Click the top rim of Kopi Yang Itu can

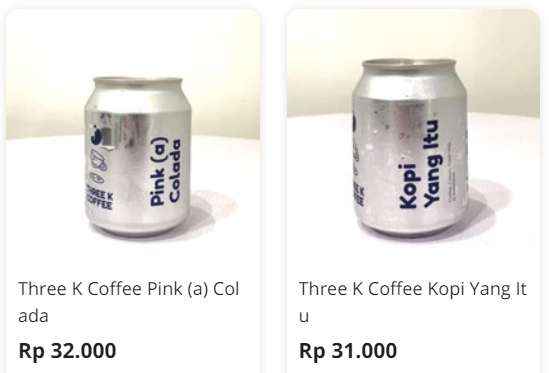409,64
